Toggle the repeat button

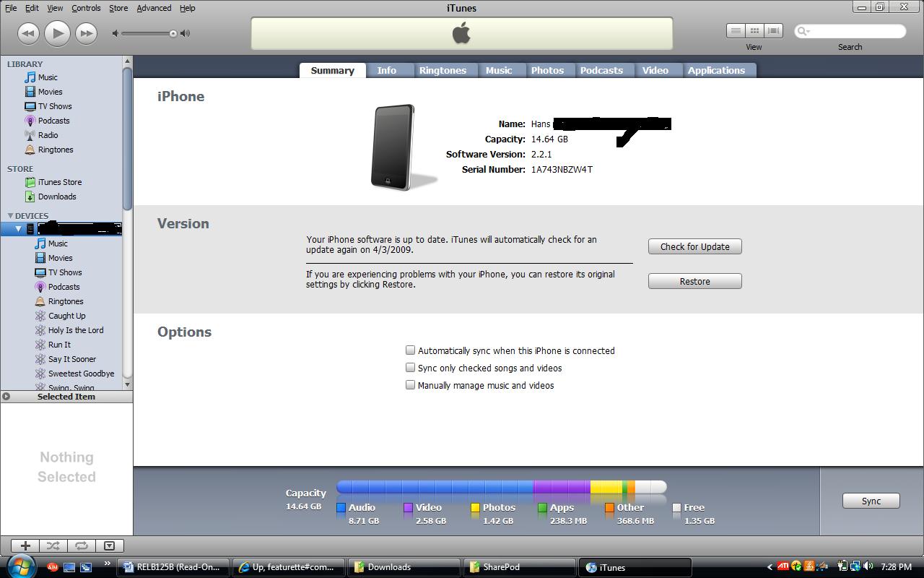pos(82,545)
